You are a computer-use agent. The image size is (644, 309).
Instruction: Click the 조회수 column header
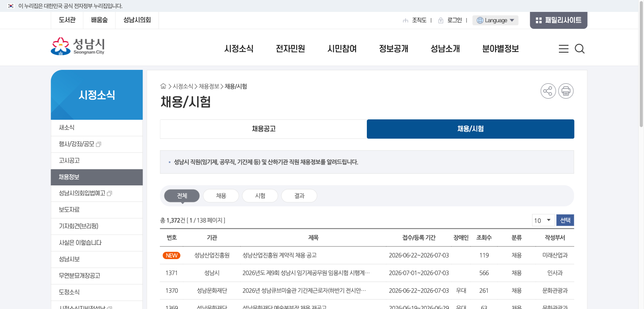coord(484,238)
